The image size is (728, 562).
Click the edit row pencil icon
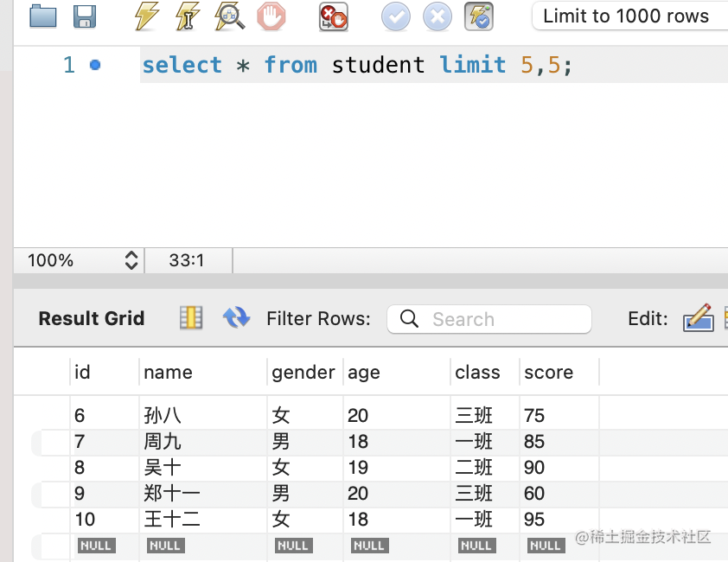coord(698,318)
